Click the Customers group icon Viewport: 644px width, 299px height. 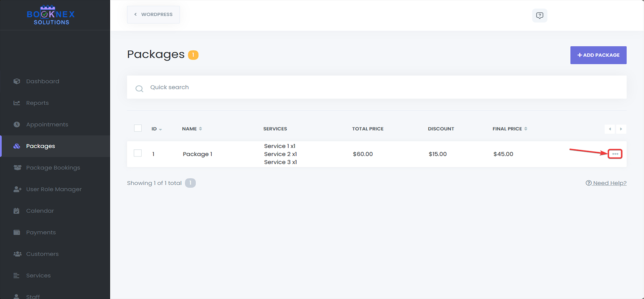pos(17,254)
